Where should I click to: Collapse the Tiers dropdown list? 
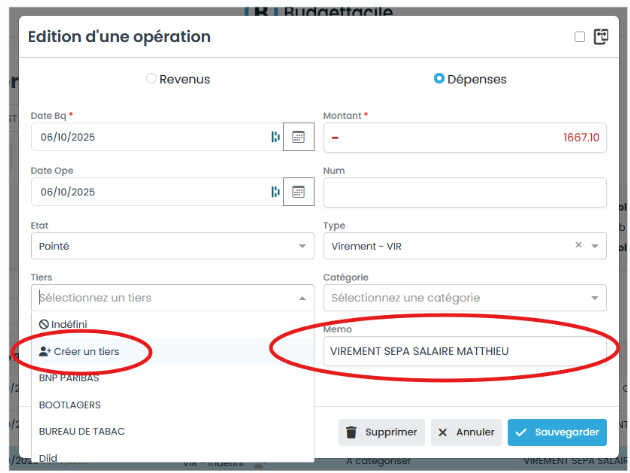point(303,298)
